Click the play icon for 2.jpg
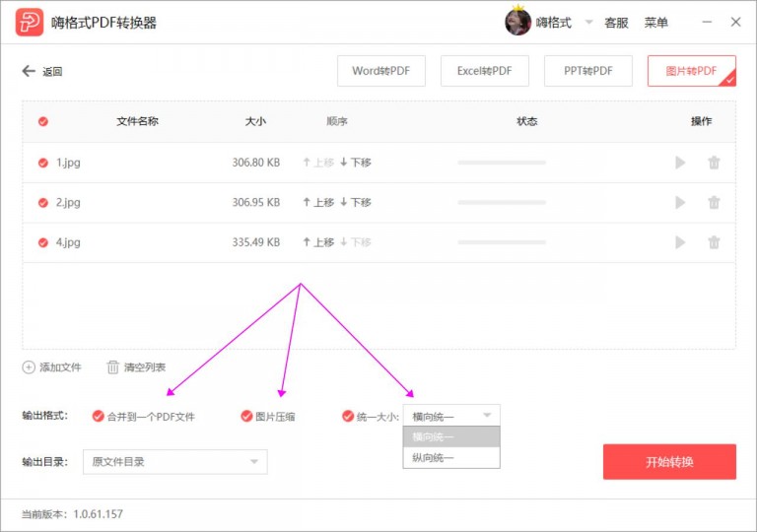Screen dimensions: 757x532 (x=680, y=202)
